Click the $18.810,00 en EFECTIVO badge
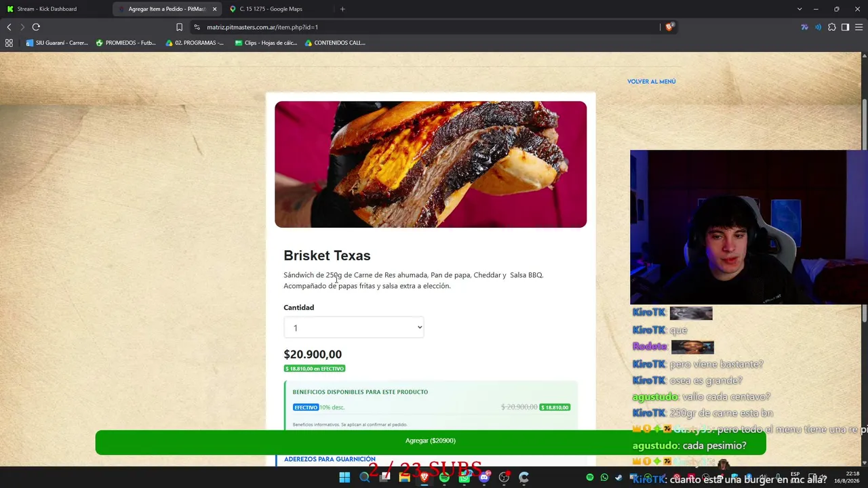This screenshot has height=488, width=868. (x=315, y=369)
